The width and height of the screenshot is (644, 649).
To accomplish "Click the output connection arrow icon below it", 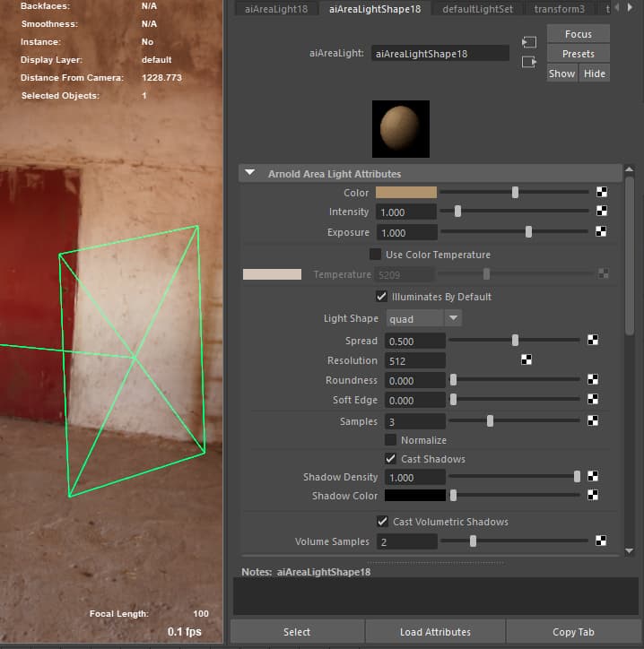I will pyautogui.click(x=528, y=62).
